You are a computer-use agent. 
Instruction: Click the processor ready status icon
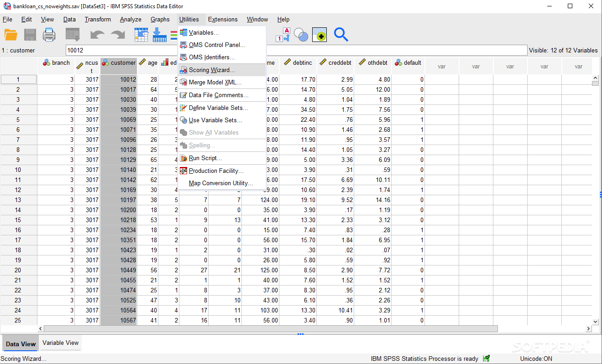[486, 359]
